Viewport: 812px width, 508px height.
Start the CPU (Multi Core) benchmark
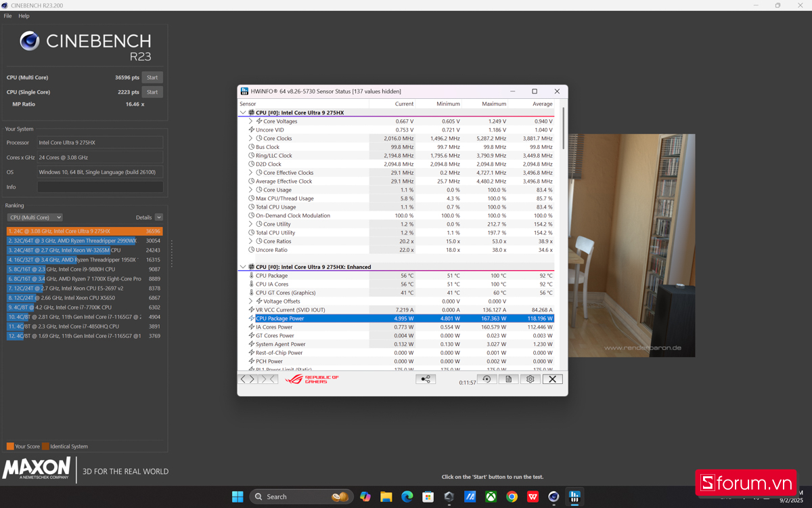coord(152,77)
